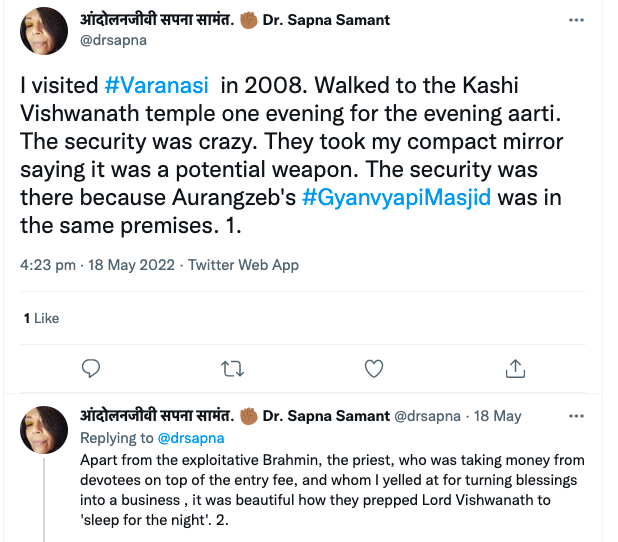Open the @drsapna handle under main tweet name
618x542 pixels.
point(113,41)
